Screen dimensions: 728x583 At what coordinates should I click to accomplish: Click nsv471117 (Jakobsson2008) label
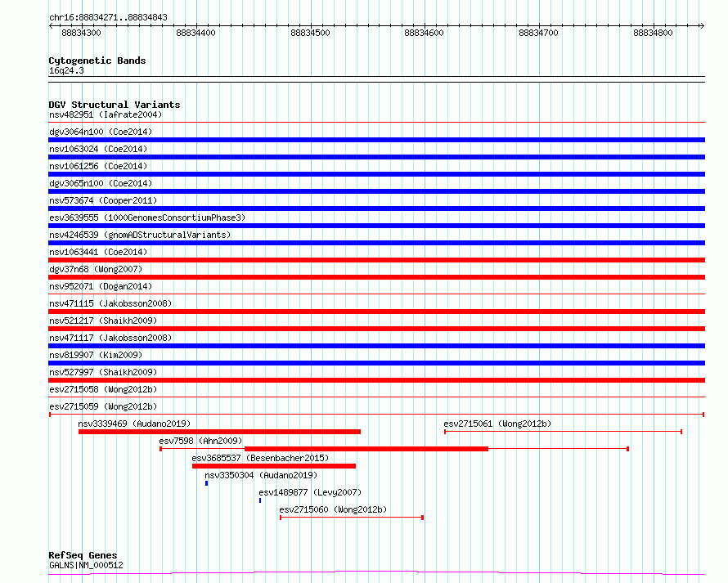click(x=110, y=338)
